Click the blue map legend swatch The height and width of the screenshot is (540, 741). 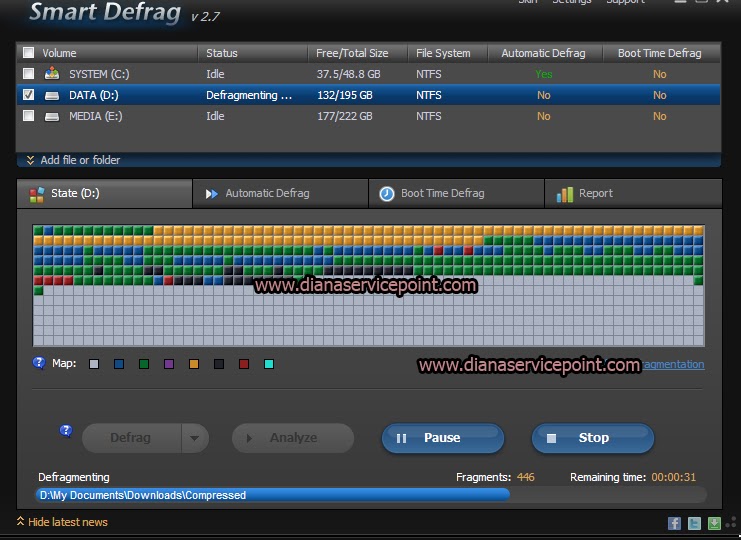119,364
